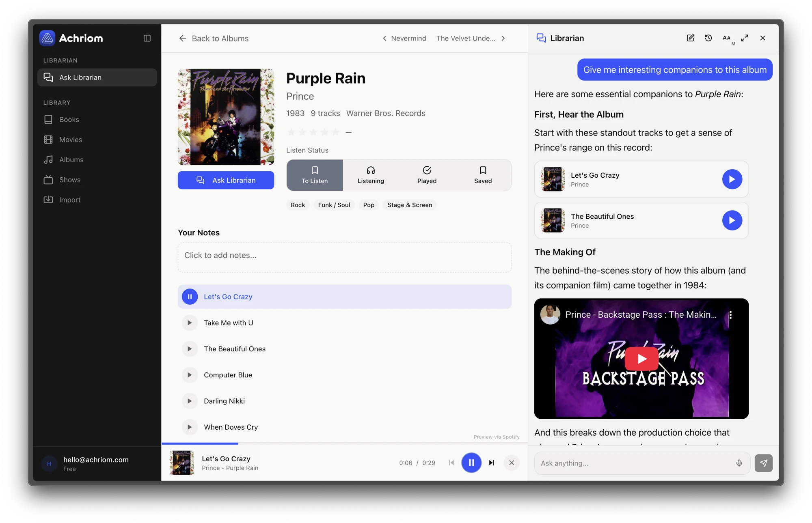This screenshot has width=812, height=523.
Task: Open Movies in the library sidebar
Action: click(70, 140)
